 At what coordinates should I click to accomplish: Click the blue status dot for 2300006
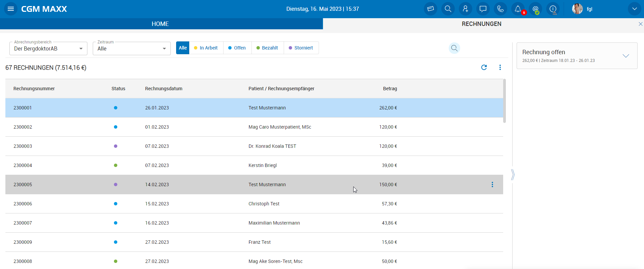coord(116,204)
